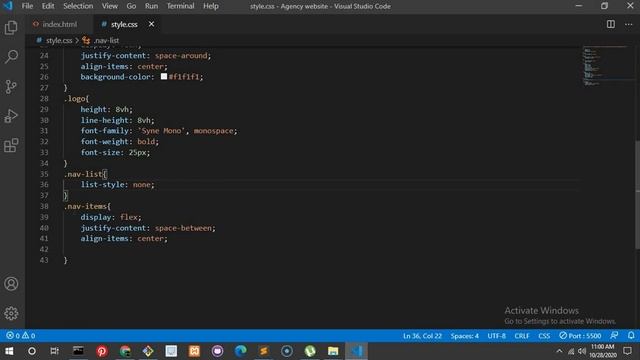Open the Windows Start menu
Image resolution: width=640 pixels, height=360 pixels.
tap(9, 351)
